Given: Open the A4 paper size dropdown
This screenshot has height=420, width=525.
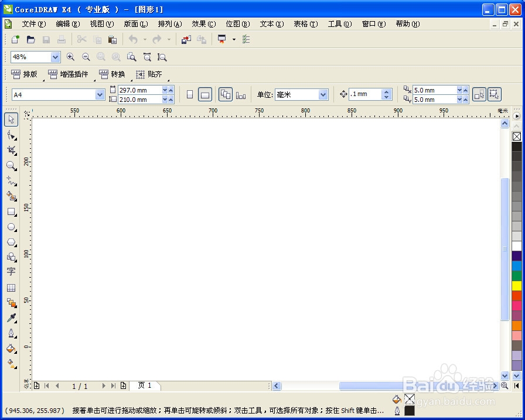Looking at the screenshot, I should pyautogui.click(x=100, y=95).
